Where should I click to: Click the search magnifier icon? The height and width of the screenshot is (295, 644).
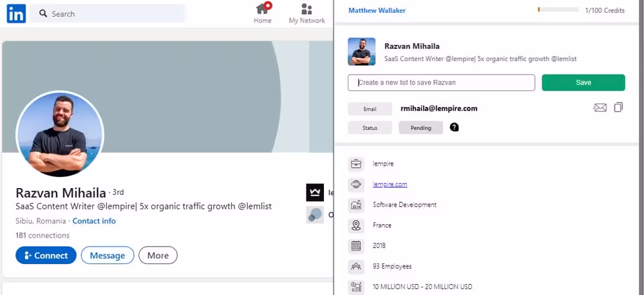(x=43, y=14)
